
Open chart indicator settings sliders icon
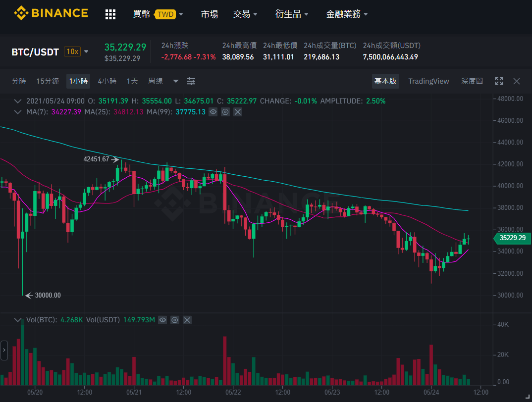coord(191,81)
